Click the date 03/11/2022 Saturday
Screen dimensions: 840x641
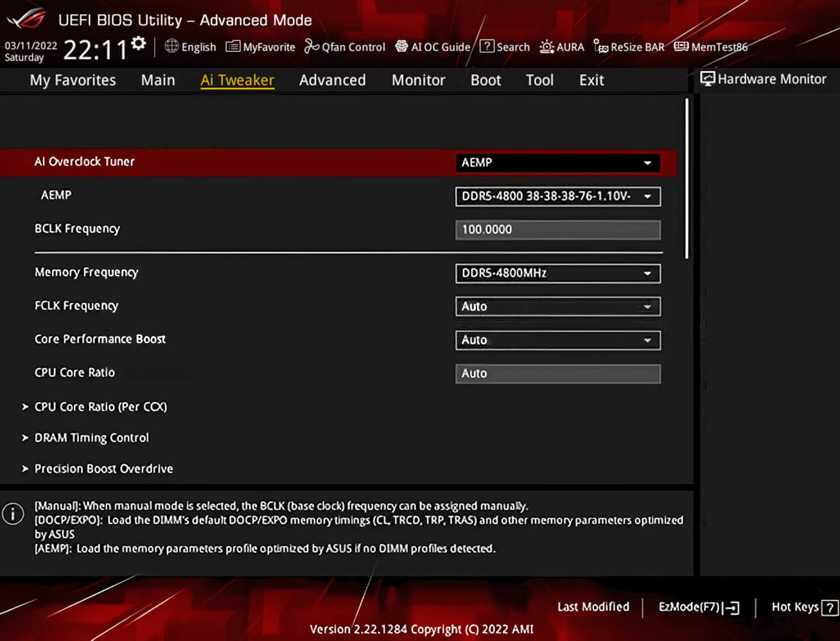(30, 51)
